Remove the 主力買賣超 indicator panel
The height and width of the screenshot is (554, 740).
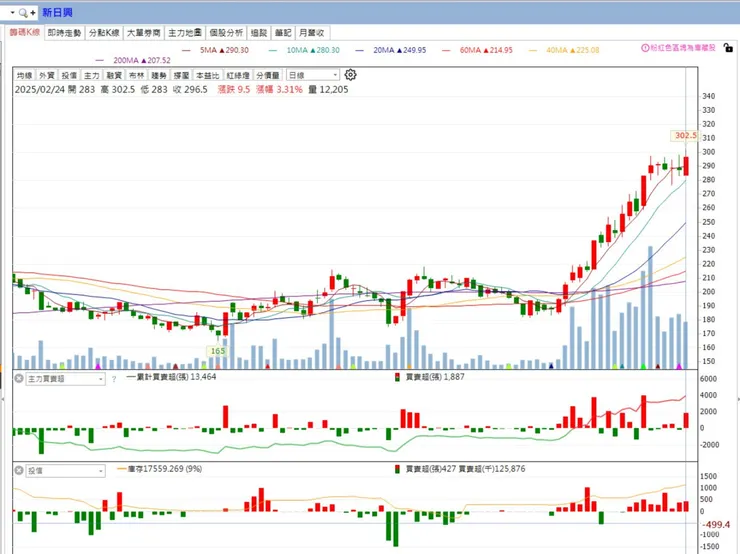18,378
